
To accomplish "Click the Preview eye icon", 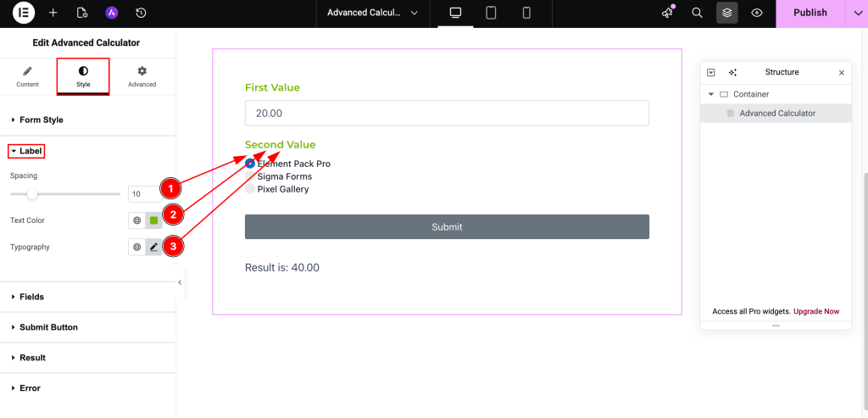I will pyautogui.click(x=757, y=13).
